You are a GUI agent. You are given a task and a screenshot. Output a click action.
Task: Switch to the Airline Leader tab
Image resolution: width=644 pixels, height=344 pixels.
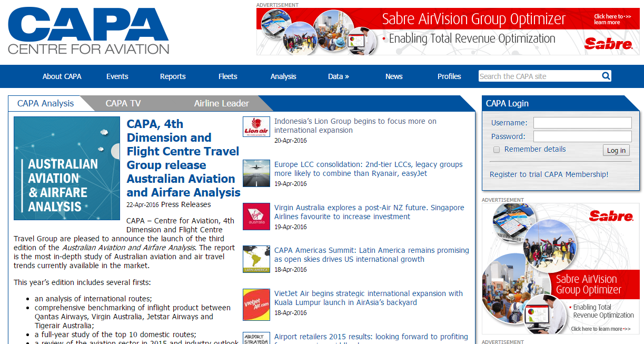click(221, 103)
